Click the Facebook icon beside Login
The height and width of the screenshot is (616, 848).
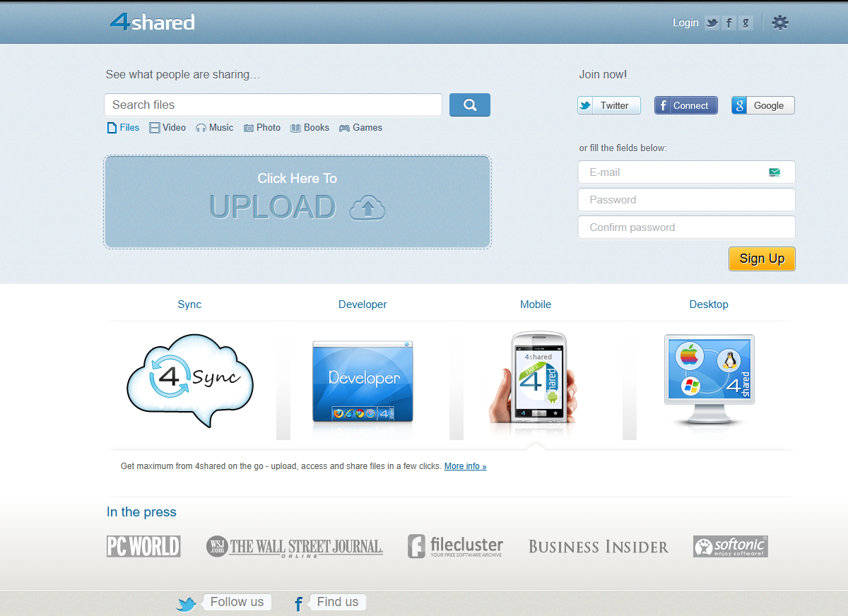pos(729,23)
